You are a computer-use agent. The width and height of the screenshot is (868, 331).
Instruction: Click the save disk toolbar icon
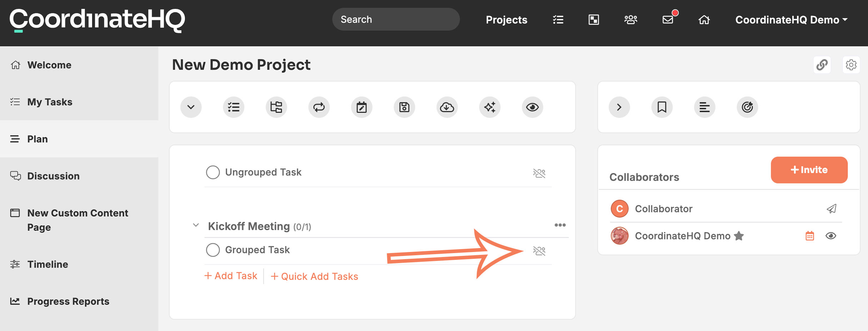click(x=404, y=107)
